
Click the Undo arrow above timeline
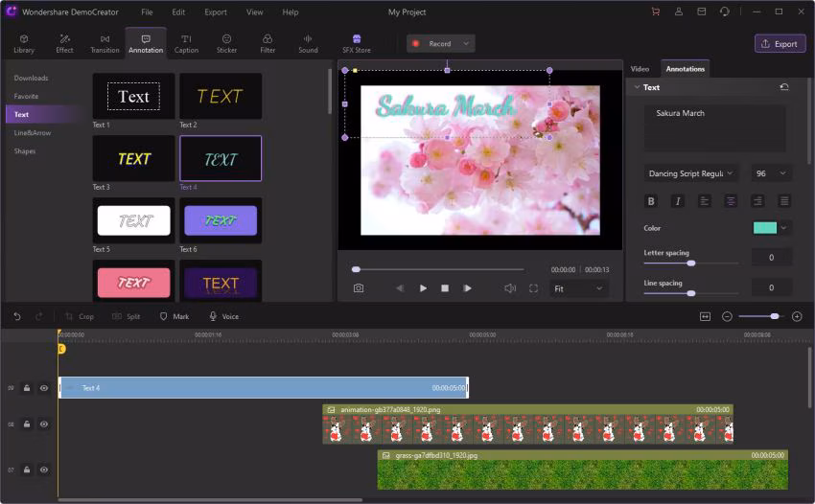tap(17, 316)
